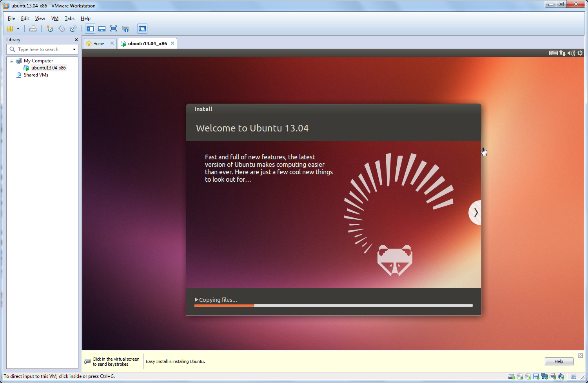
Task: Revert the VM to its previous snapshot
Action: click(x=62, y=29)
